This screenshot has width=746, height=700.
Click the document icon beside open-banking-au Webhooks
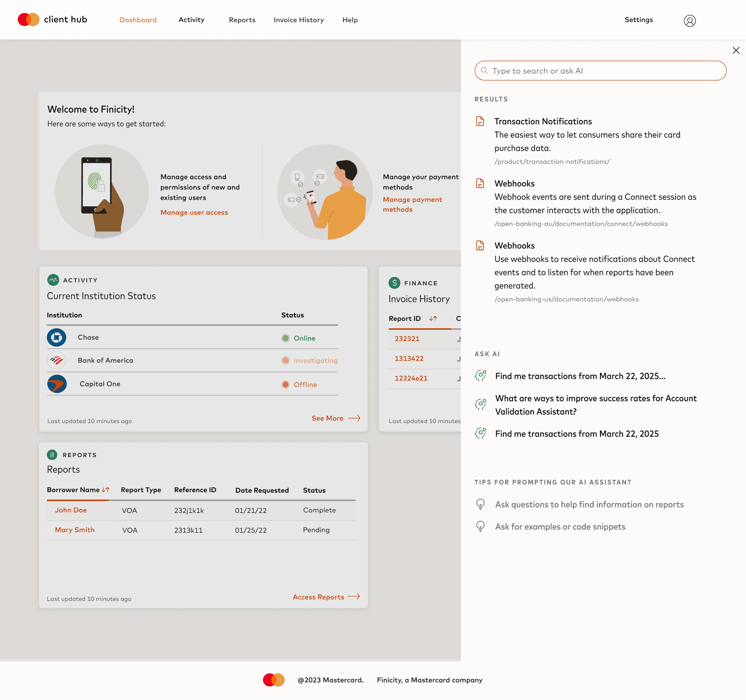[x=480, y=183]
